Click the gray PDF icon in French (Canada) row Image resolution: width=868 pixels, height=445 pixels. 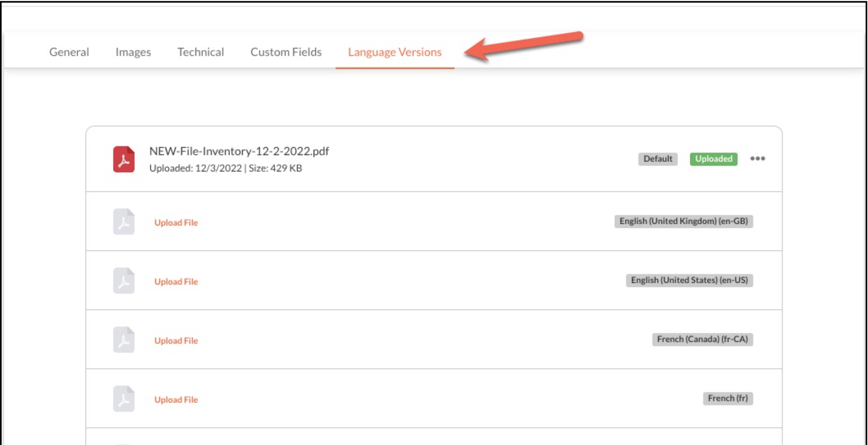[124, 339]
